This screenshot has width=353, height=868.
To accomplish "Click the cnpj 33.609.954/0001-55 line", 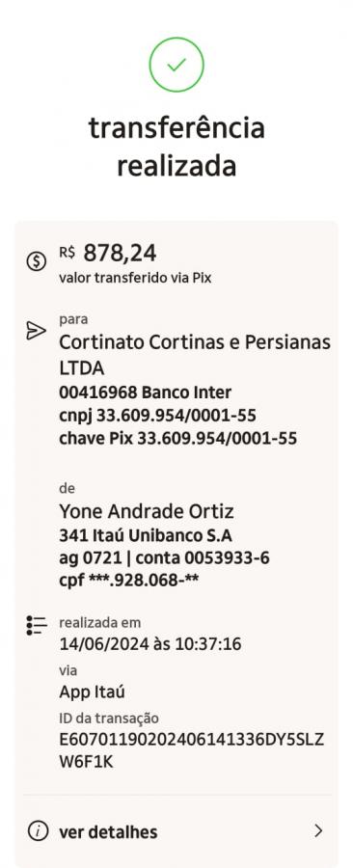I will [x=157, y=415].
